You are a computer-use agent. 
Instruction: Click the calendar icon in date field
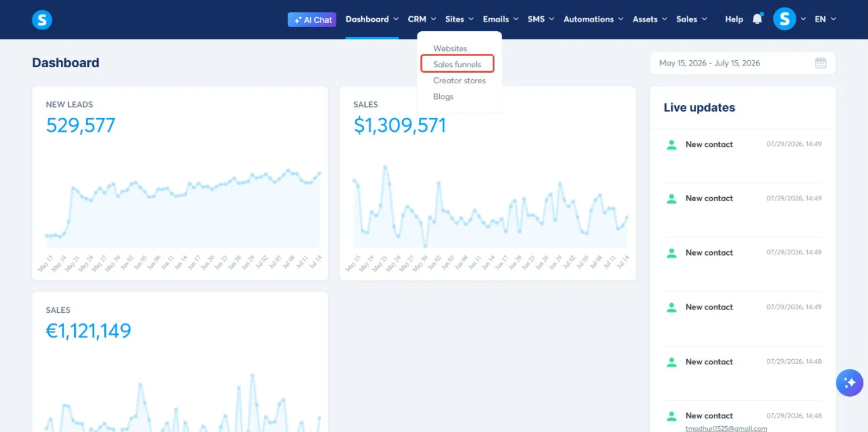(x=821, y=63)
